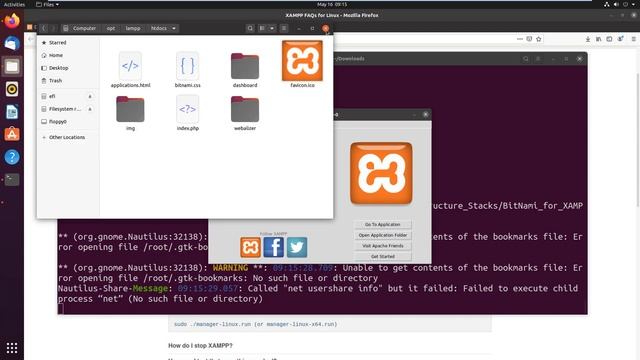Select favicon.ico thumbnail

click(x=302, y=60)
